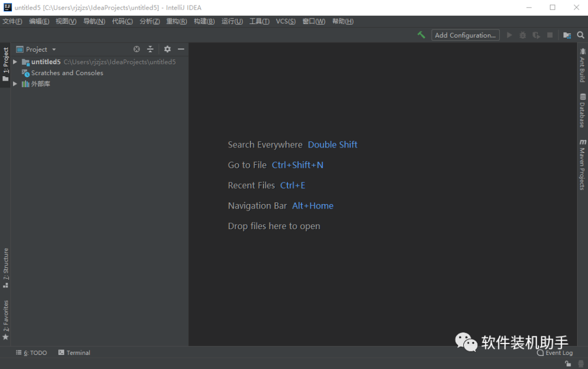The width and height of the screenshot is (588, 369).
Task: Click the inspector icon at status bar far right
Action: click(581, 364)
